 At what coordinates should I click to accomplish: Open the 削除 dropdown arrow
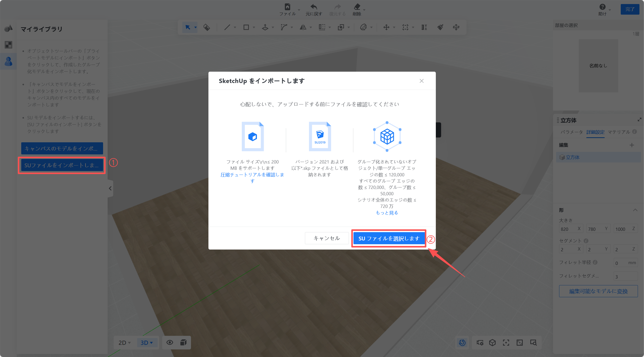364,10
